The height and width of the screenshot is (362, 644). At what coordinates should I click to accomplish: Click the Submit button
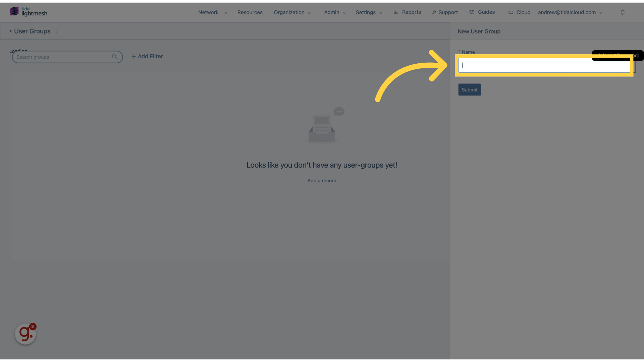pyautogui.click(x=469, y=90)
